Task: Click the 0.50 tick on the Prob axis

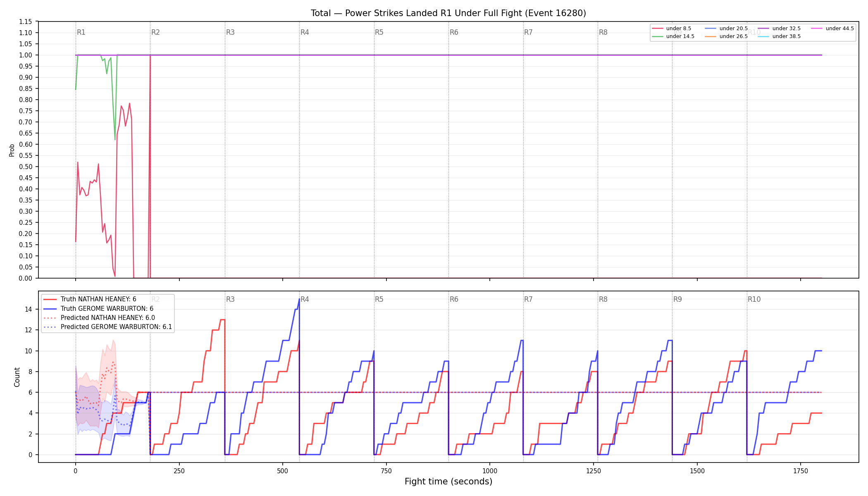Action: tap(26, 167)
